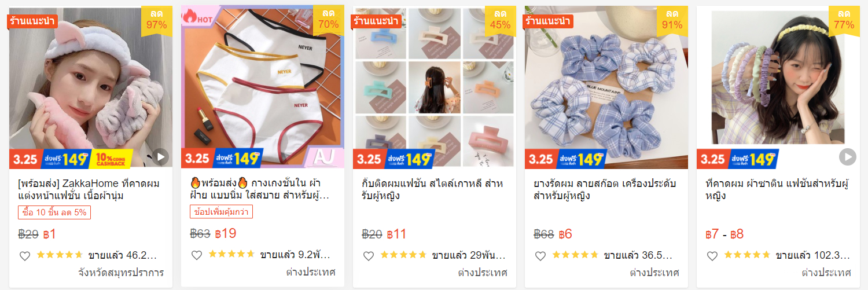Click the 70% discount ribbon
Screen dimensions: 868x290
328,19
